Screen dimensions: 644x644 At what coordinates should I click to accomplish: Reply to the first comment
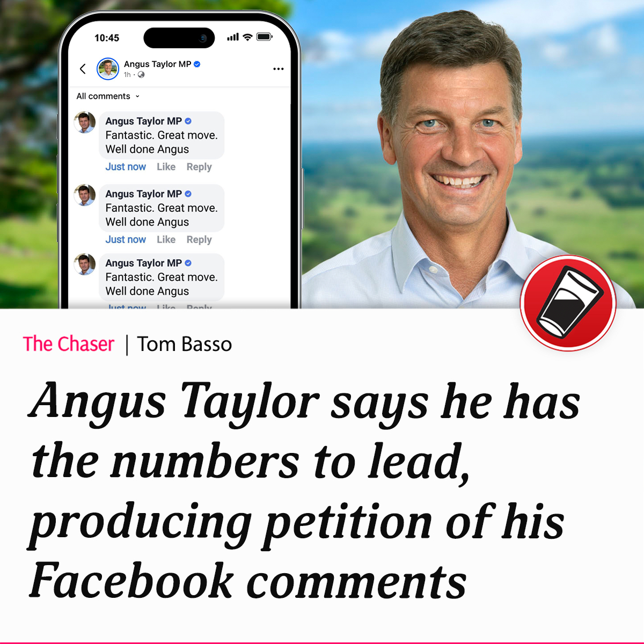[x=199, y=167]
